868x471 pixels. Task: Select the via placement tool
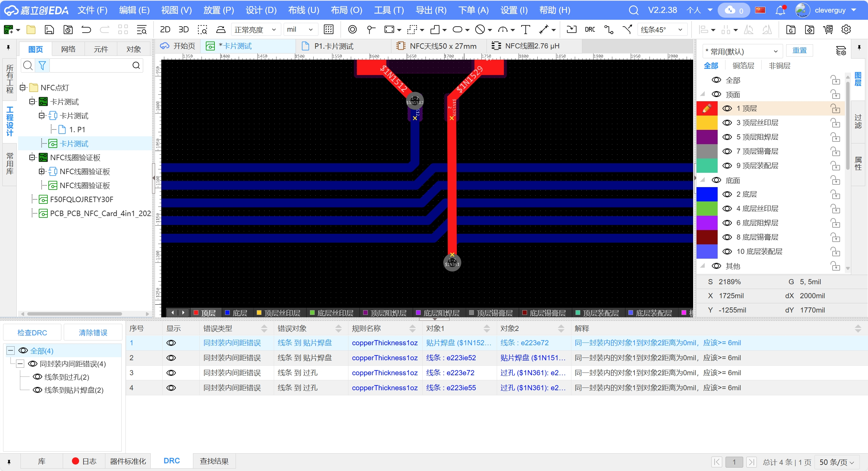click(x=352, y=30)
